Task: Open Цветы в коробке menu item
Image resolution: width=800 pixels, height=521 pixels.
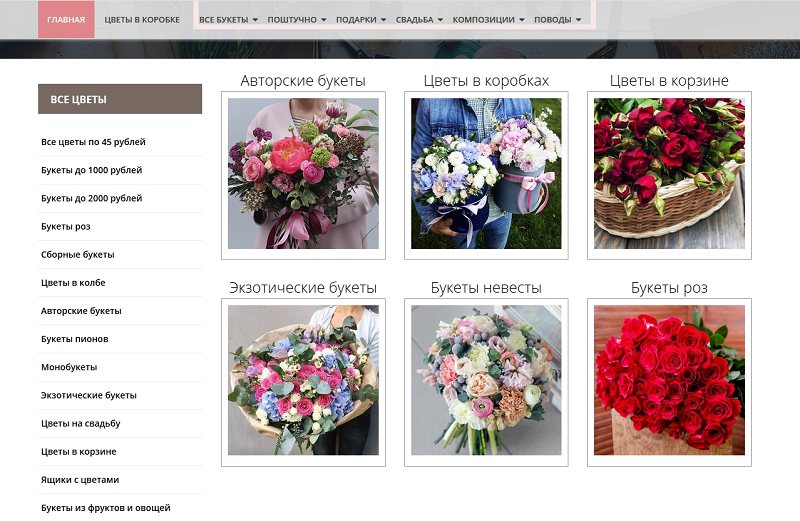Action: (x=142, y=19)
